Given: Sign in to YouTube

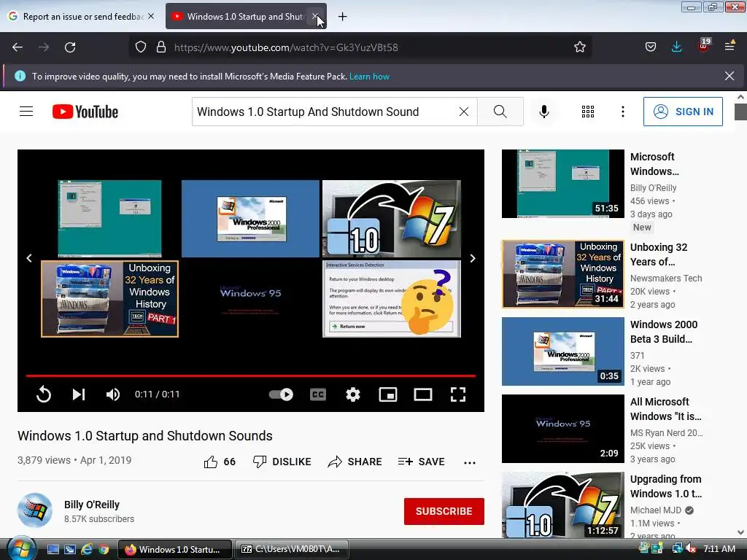Looking at the screenshot, I should tap(683, 112).
